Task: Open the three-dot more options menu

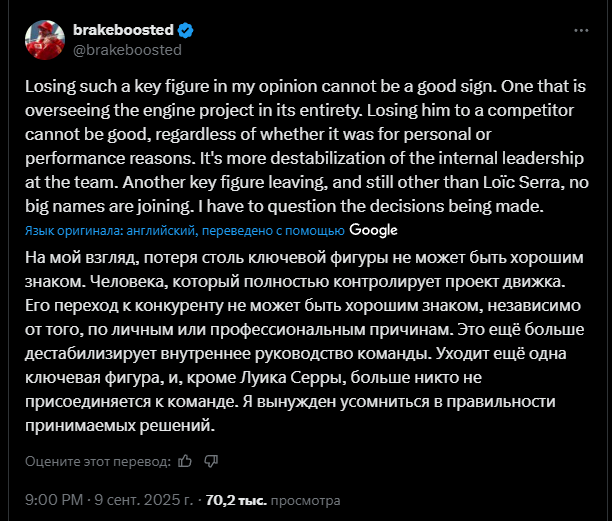Action: (581, 30)
